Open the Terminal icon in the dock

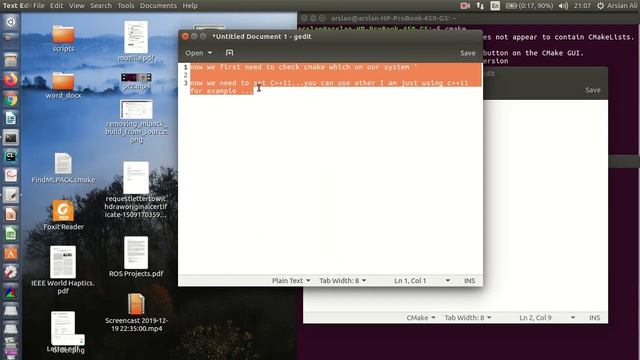[11, 138]
